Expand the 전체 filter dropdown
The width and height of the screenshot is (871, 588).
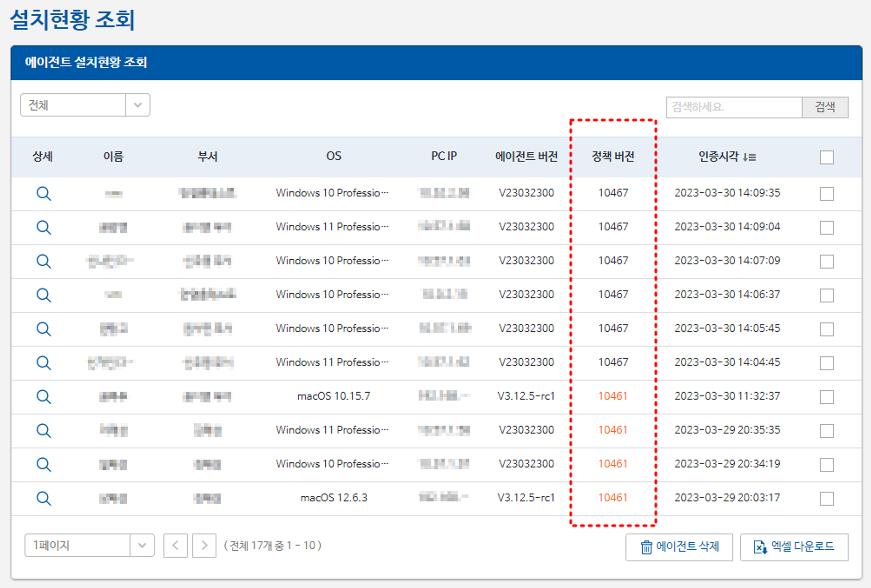coord(138,105)
